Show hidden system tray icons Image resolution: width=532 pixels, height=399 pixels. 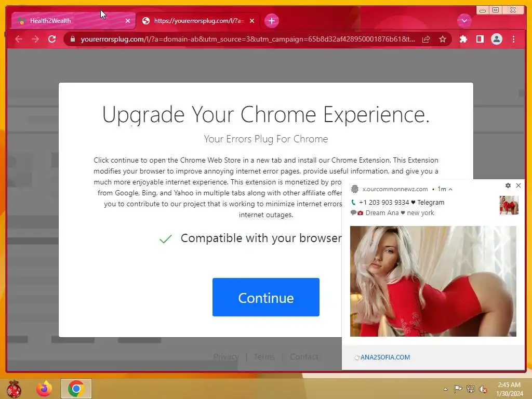click(x=445, y=389)
